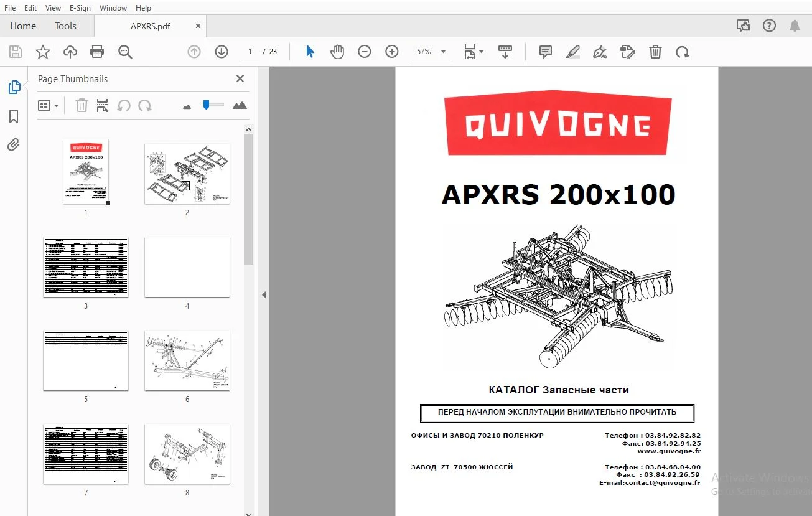Collapse the left navigation pane arrow
812x516 pixels.
click(263, 294)
